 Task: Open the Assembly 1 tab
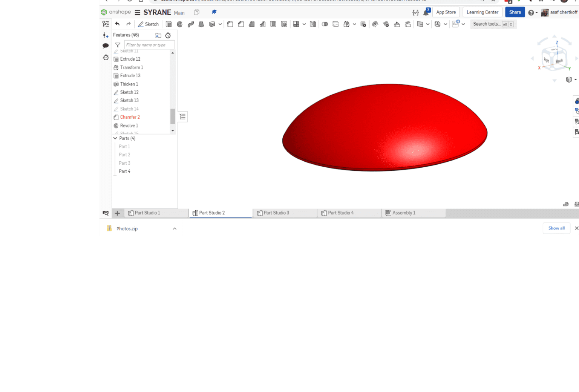pos(414,213)
